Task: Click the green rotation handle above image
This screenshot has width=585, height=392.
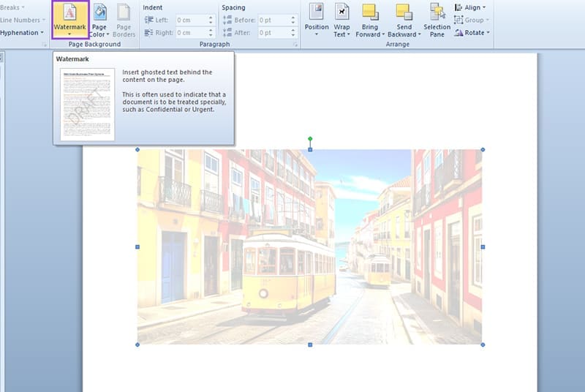Action: (310, 138)
